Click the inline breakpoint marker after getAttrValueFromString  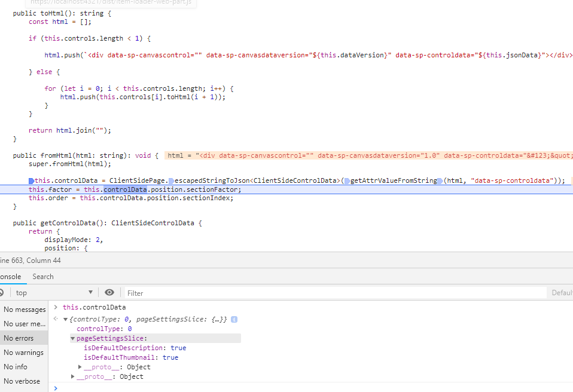[440, 180]
